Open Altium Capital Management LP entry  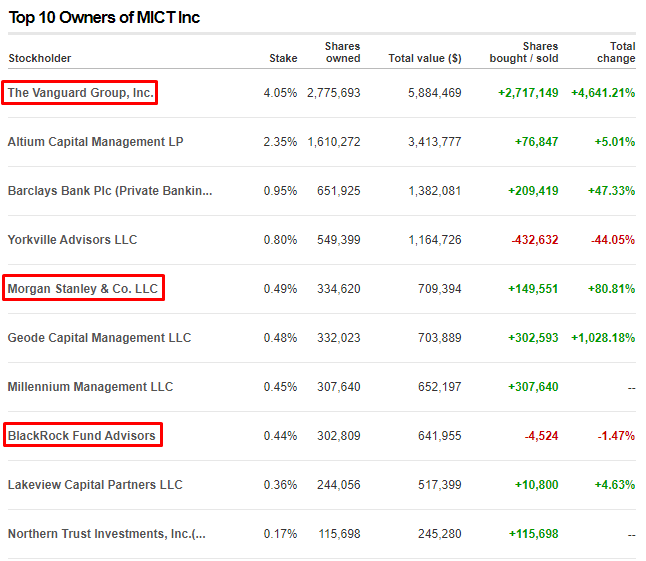pyautogui.click(x=96, y=142)
